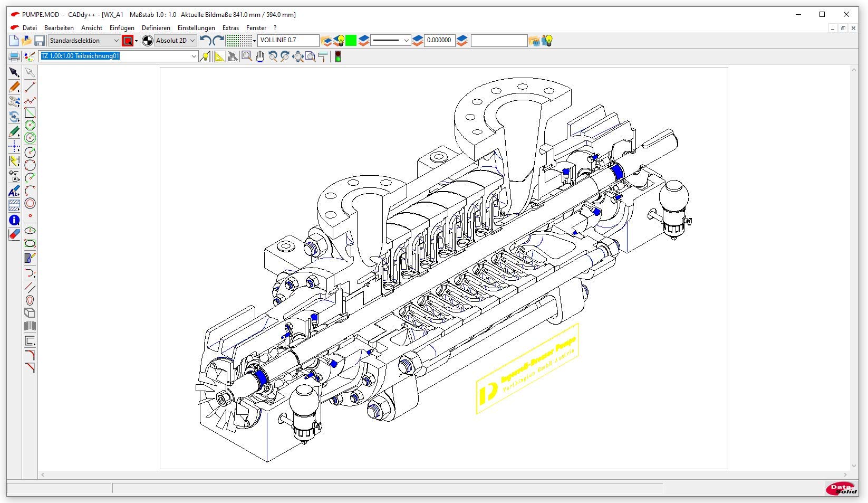The image size is (868, 503).
Task: Click the Data Solid logo
Action: [x=842, y=489]
